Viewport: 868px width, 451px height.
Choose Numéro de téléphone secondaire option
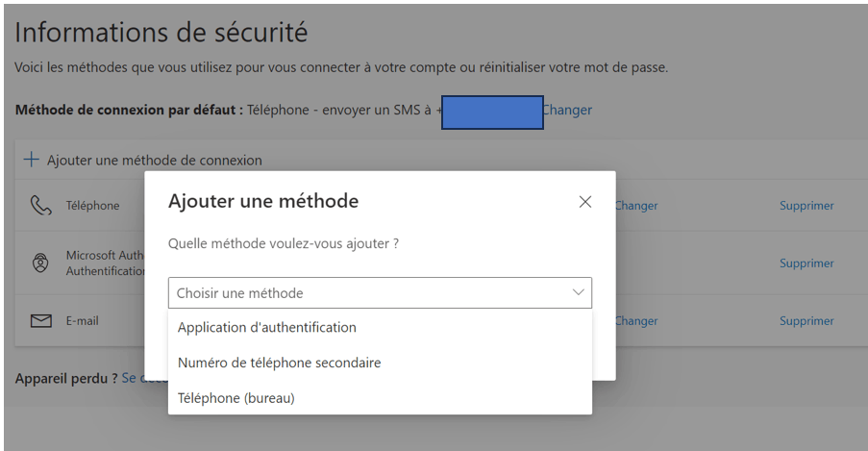point(380,363)
